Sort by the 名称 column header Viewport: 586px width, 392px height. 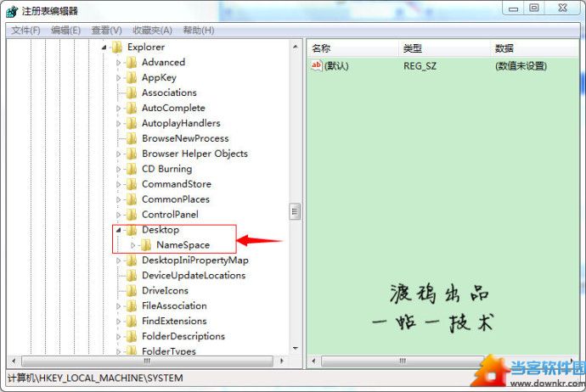pos(352,48)
